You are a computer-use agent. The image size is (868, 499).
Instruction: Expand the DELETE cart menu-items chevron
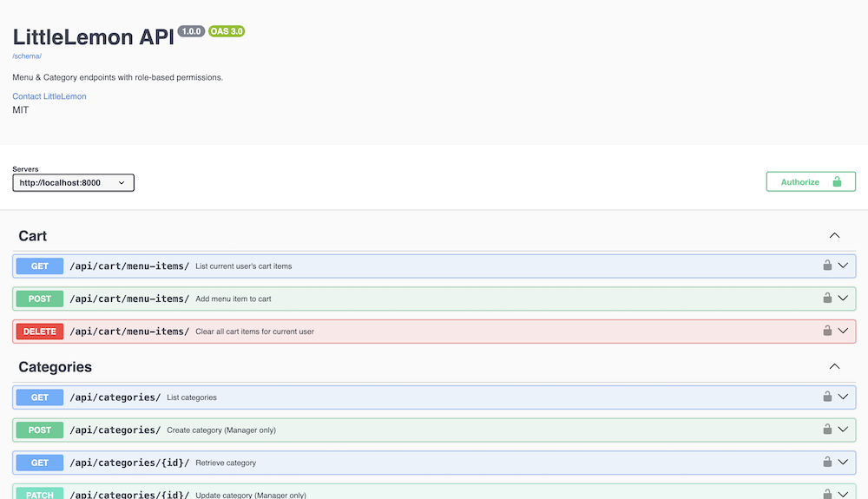pyautogui.click(x=843, y=331)
